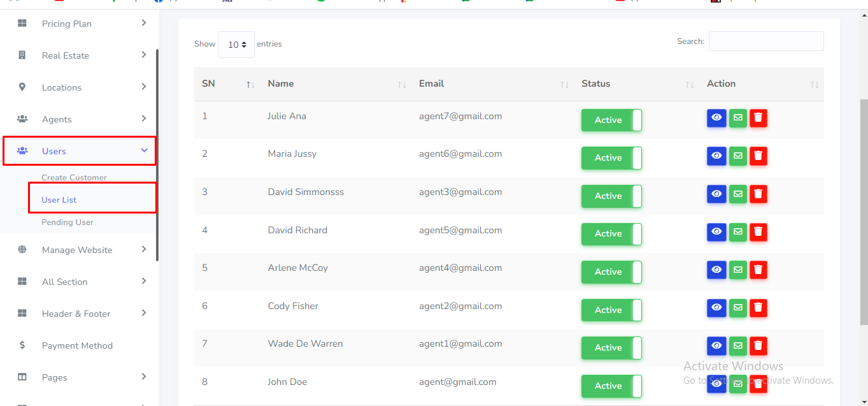Disable the Active switch for Arlene McCoy
Image resolution: width=868 pixels, height=406 pixels.
pyautogui.click(x=611, y=272)
